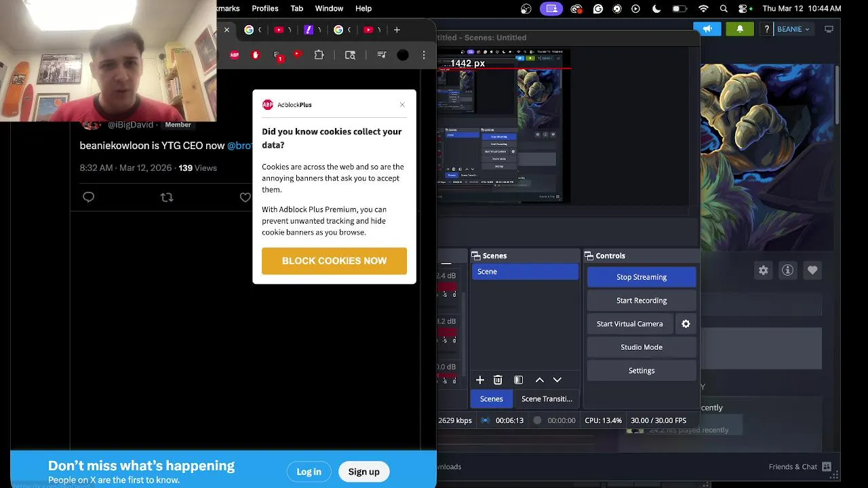
Task: Click BLOCK COOKIES NOW button
Action: 334,261
